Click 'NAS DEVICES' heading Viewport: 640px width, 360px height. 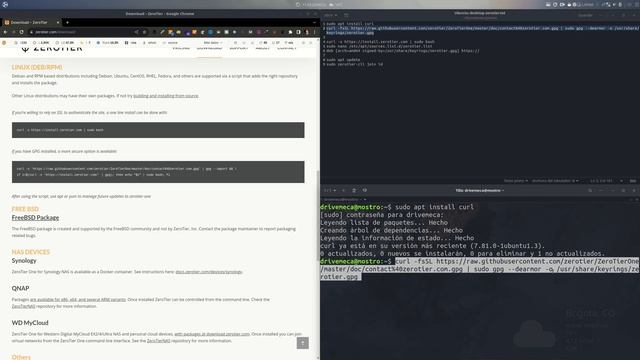31,252
